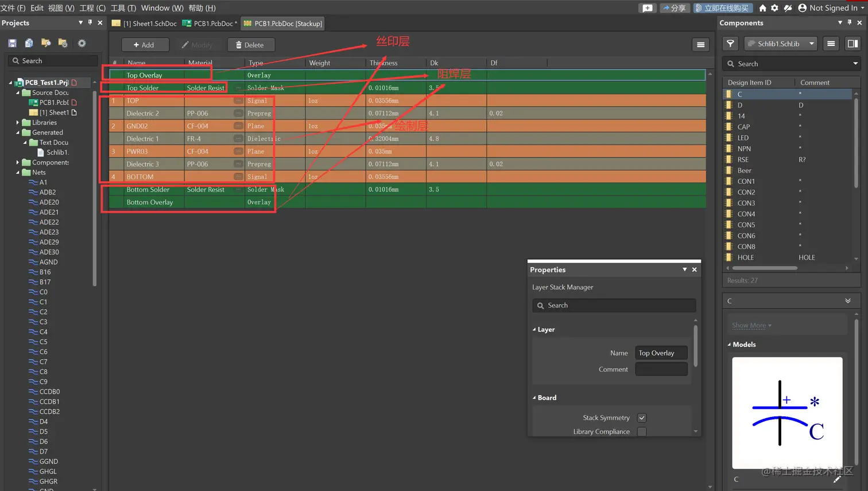The height and width of the screenshot is (491, 868).
Task: Click the 立即在线购买 buy online button
Action: [722, 8]
